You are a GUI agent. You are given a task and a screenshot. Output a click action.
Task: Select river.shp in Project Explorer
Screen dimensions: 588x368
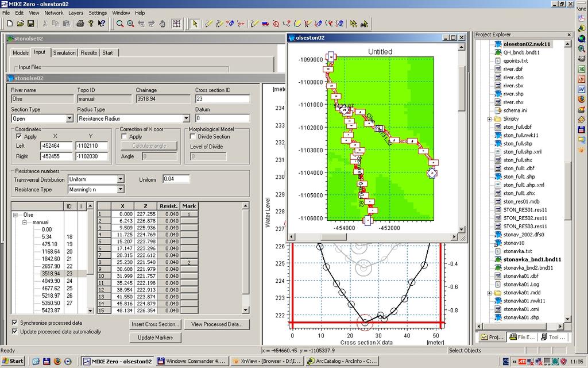(x=513, y=94)
